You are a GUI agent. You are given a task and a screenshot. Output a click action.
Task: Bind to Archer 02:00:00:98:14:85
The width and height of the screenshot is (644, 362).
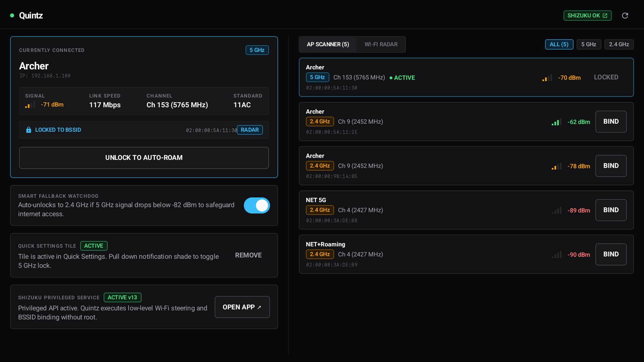coord(611,166)
